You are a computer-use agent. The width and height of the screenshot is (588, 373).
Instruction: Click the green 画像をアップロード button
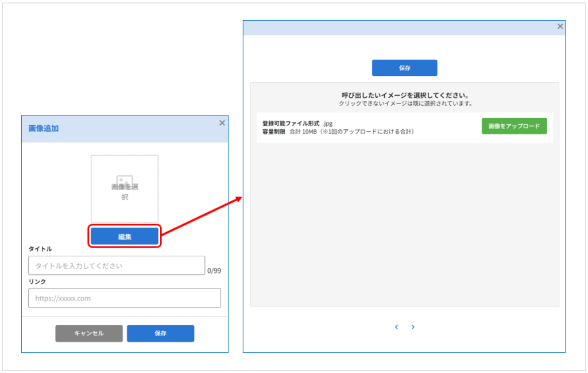pos(514,126)
